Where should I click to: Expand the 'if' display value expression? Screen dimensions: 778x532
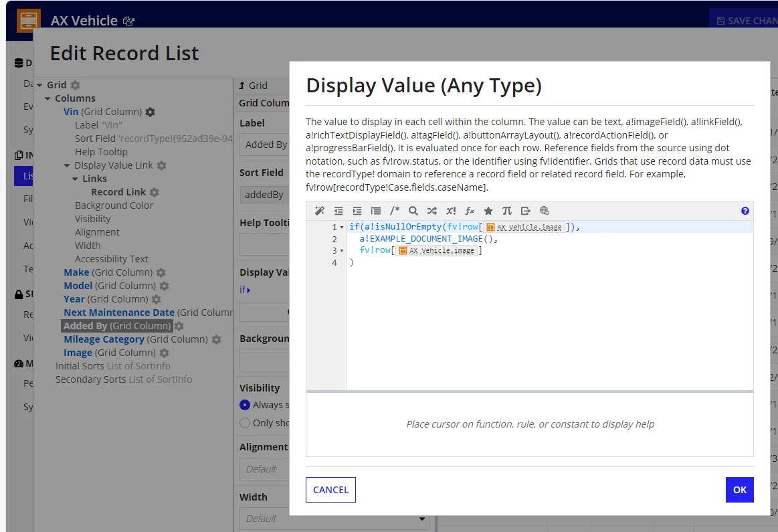point(245,290)
